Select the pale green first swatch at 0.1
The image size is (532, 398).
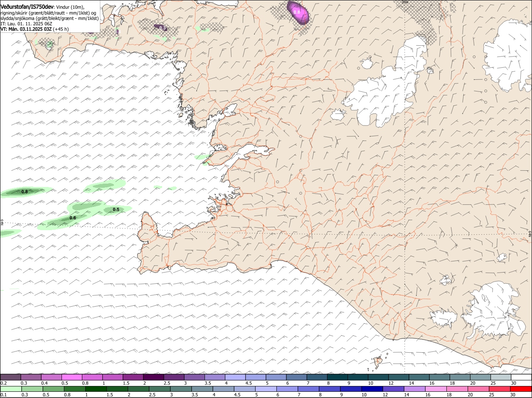point(11,389)
